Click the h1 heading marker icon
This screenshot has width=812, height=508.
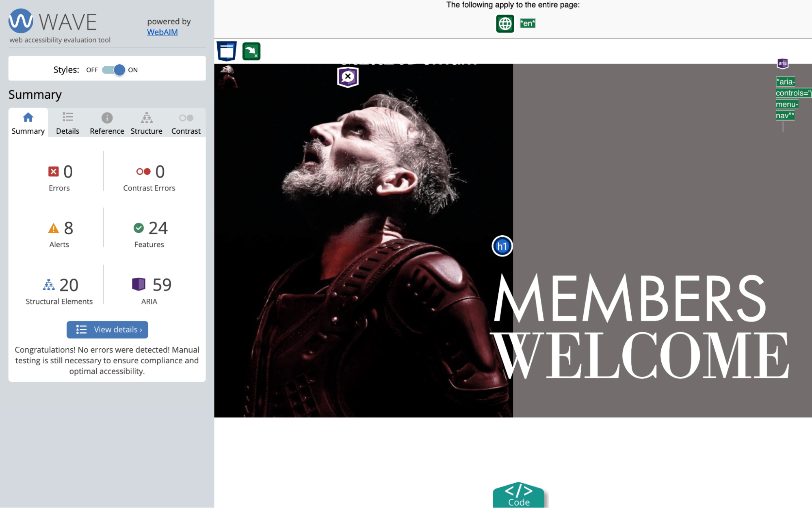502,246
